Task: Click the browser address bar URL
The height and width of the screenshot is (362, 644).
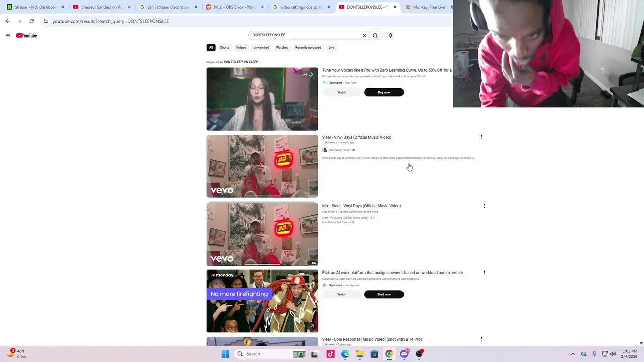Action: [111, 21]
